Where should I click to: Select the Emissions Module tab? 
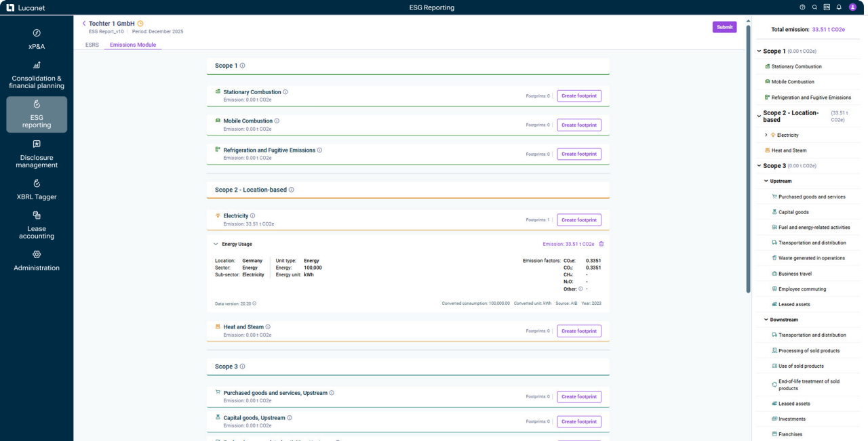pyautogui.click(x=133, y=45)
